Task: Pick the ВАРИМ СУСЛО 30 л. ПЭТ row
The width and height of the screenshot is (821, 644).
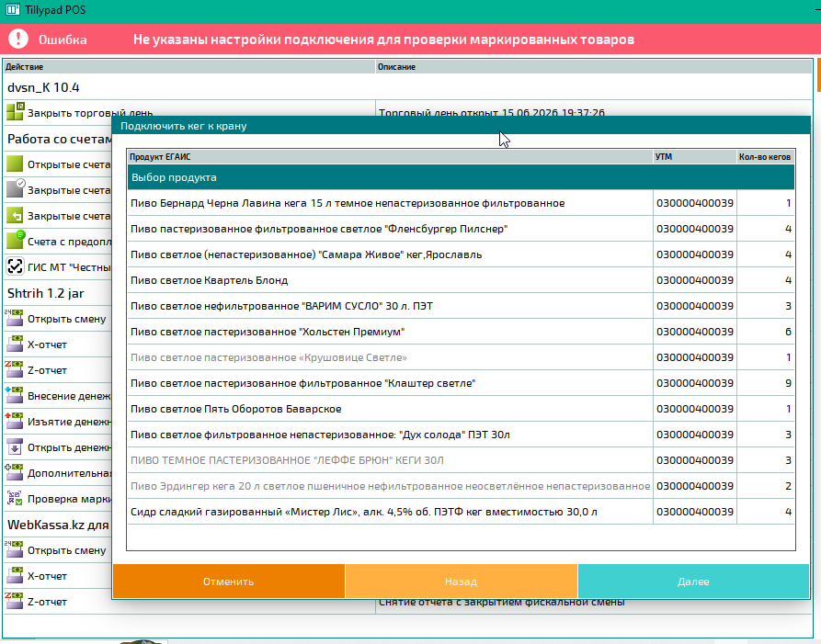Action: [x=461, y=306]
